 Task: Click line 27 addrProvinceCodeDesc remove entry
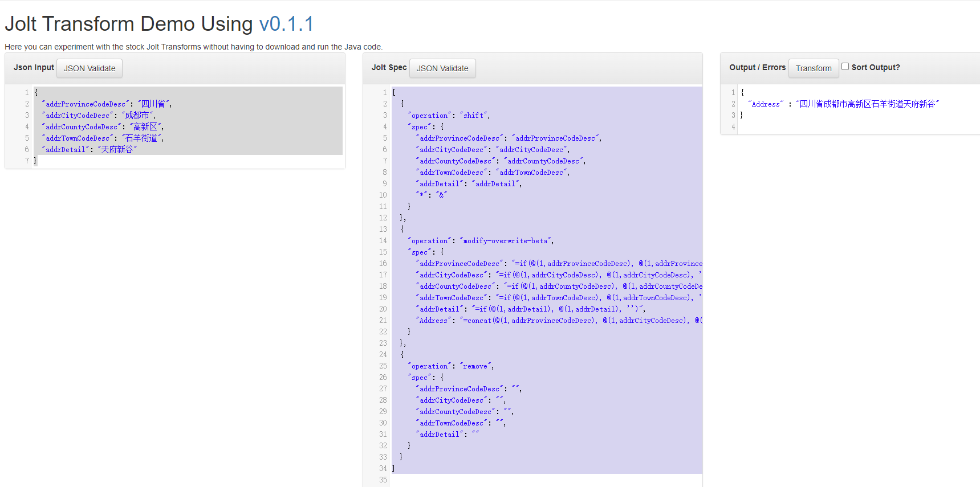click(x=469, y=388)
